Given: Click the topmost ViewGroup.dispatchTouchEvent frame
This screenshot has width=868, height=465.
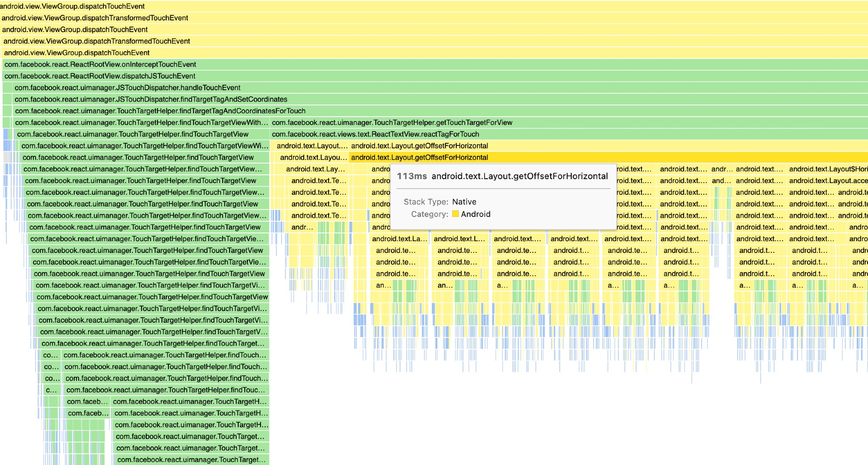Looking at the screenshot, I should tap(72, 7).
